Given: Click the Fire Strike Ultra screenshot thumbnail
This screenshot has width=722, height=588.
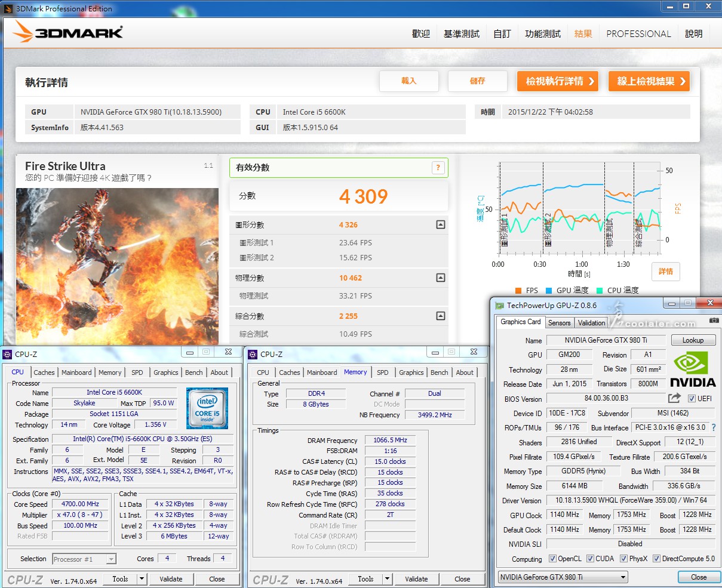Looking at the screenshot, I should click(x=117, y=266).
